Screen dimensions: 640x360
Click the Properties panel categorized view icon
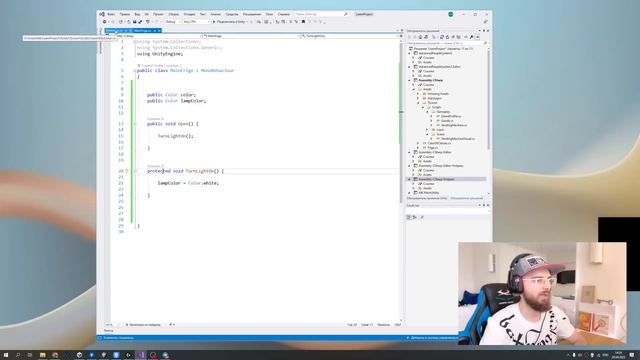click(x=409, y=217)
